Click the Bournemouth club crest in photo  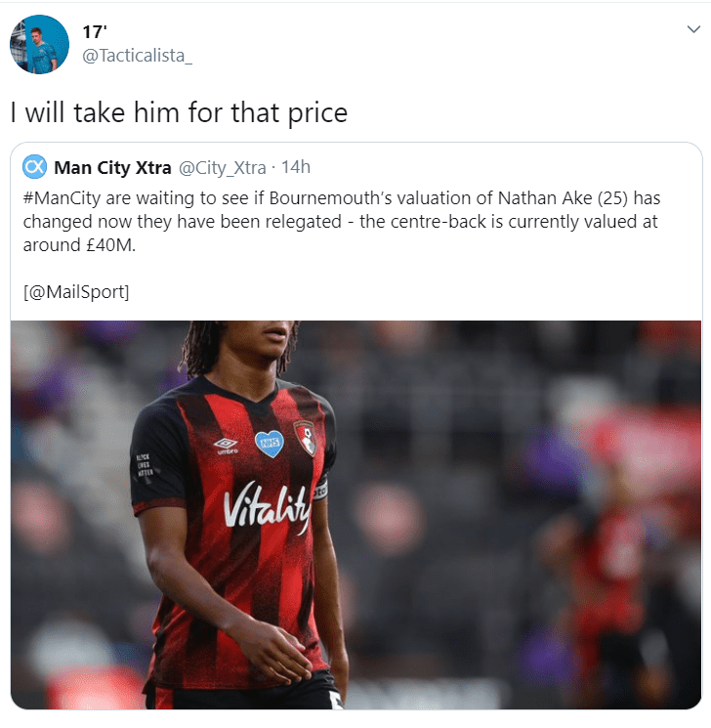[305, 438]
